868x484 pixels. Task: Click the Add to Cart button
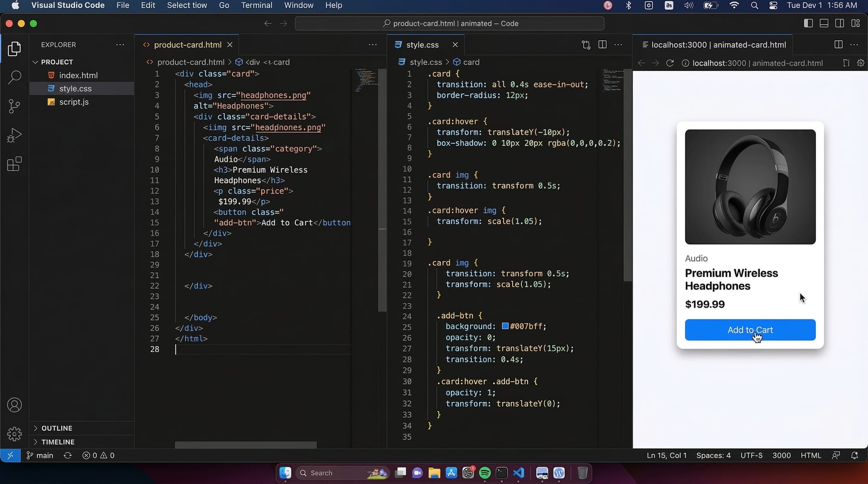(750, 330)
